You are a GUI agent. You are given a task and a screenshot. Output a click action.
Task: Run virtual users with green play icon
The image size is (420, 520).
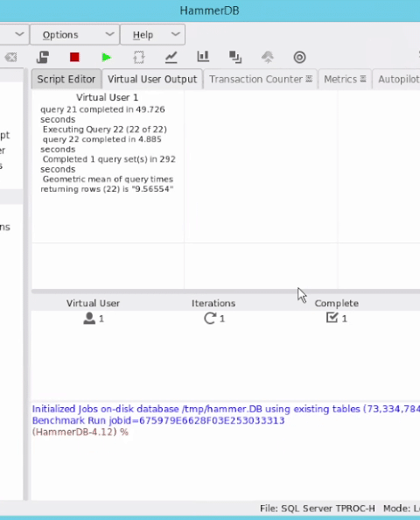[107, 58]
